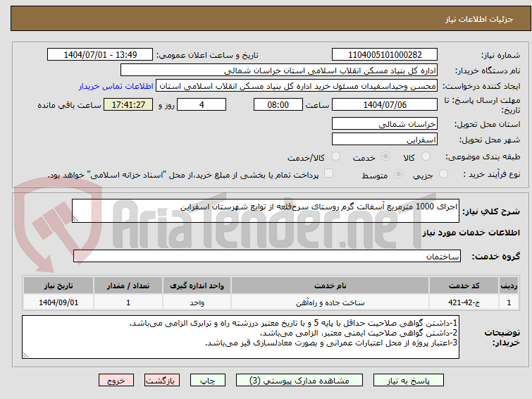Click the شرح کلی نیاز description textarea

coord(266,211)
